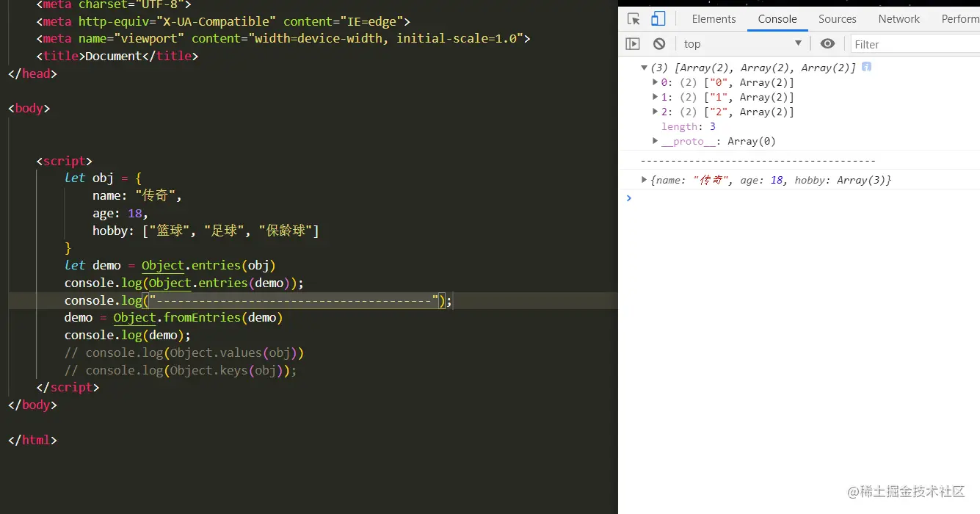
Task: Expand the logged object with name 传奇
Action: (644, 180)
